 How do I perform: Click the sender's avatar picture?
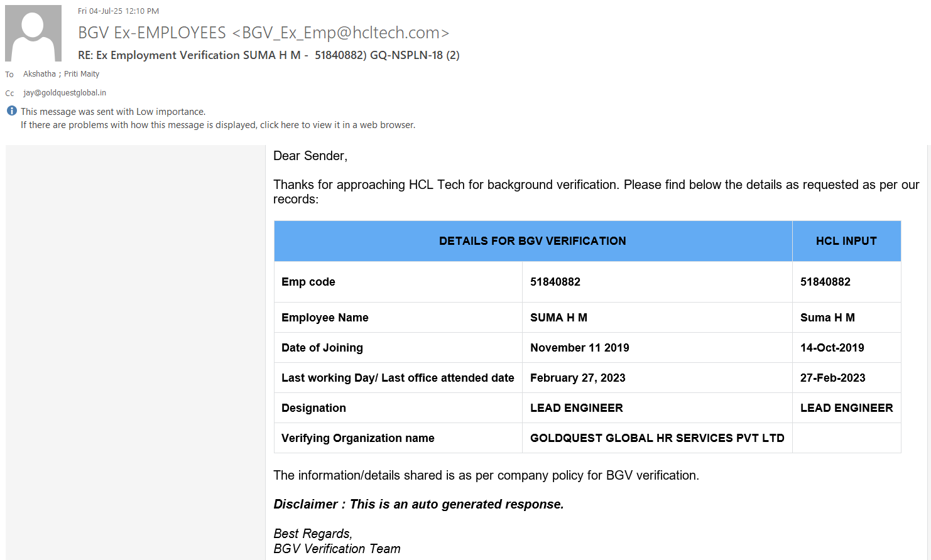pos(33,33)
